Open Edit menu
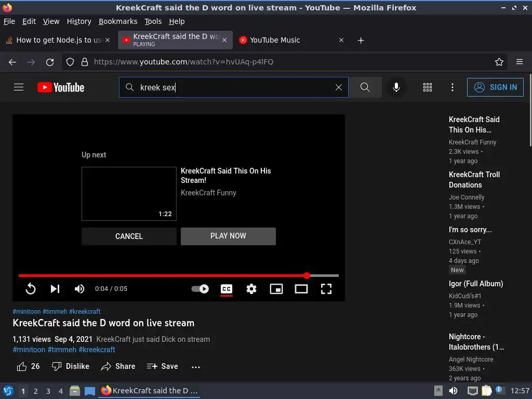The width and height of the screenshot is (532, 399). point(29,21)
